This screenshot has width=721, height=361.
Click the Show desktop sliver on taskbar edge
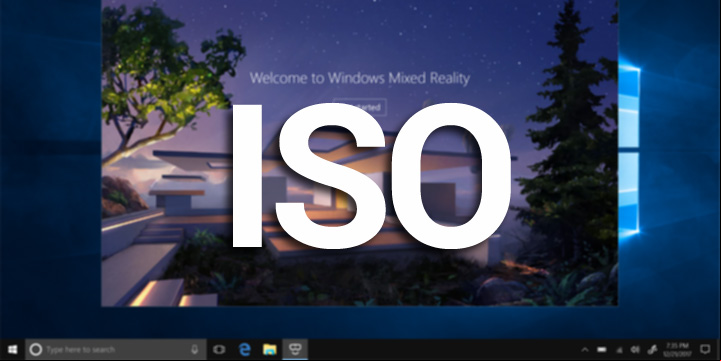(719, 350)
